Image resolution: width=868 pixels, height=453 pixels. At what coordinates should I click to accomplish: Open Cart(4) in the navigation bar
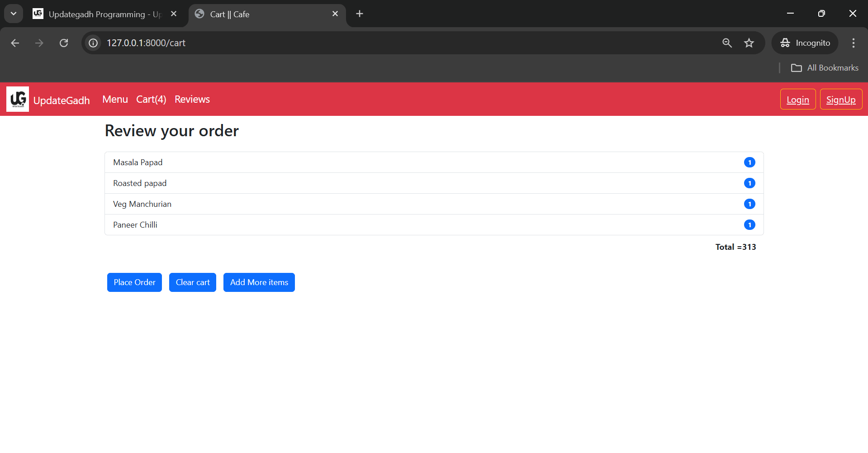point(151,99)
